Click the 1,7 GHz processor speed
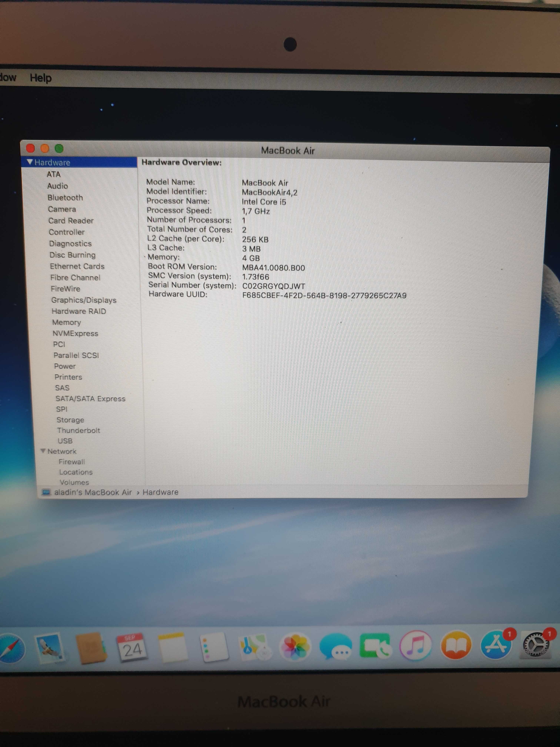This screenshot has height=747, width=560. pos(256,211)
